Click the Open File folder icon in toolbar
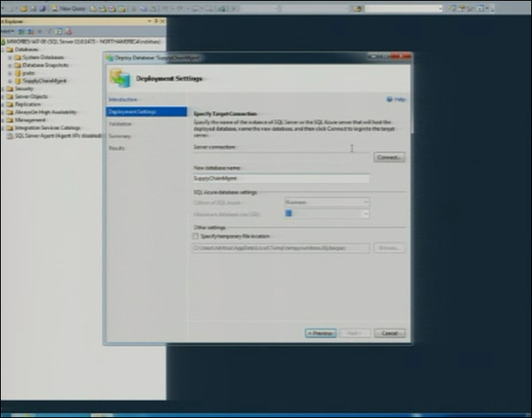532x418 pixels. point(23,9)
